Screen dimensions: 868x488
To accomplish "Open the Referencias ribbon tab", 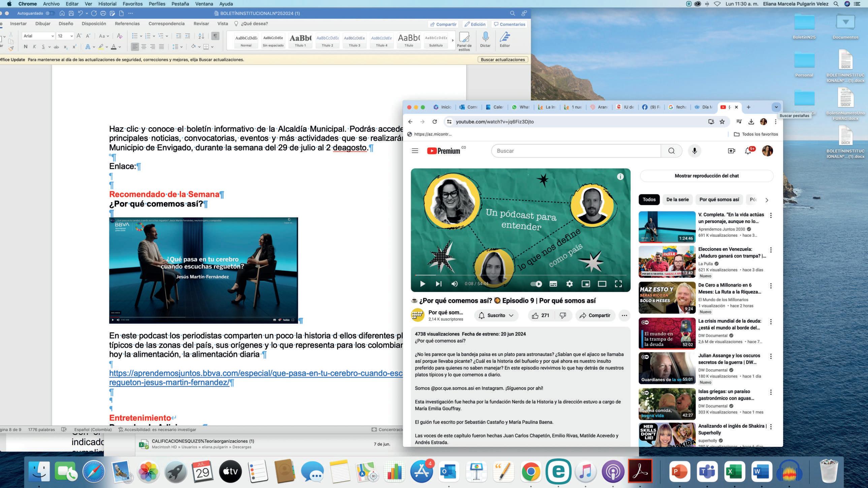I will coord(127,24).
